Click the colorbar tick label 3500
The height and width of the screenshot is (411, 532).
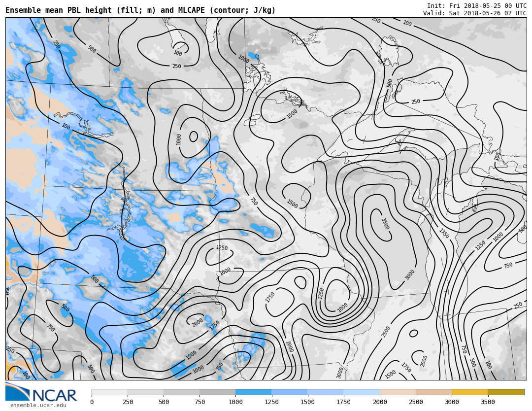488,402
